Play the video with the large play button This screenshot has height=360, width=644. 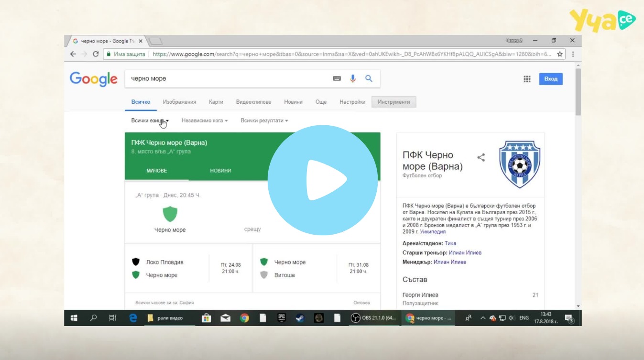point(323,180)
